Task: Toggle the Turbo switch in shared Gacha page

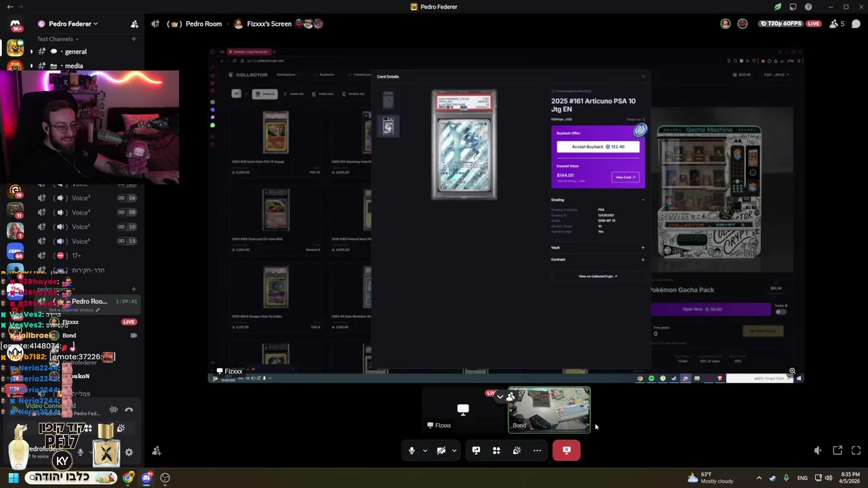Action: 781,311
